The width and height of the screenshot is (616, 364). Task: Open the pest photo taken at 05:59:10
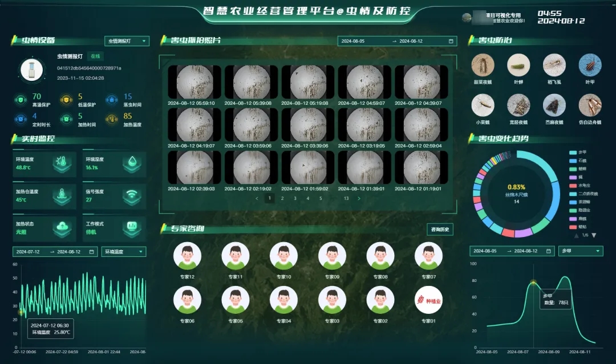click(x=194, y=83)
